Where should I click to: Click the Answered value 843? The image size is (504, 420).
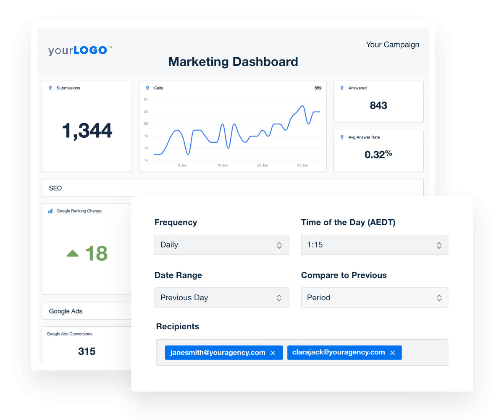[378, 105]
